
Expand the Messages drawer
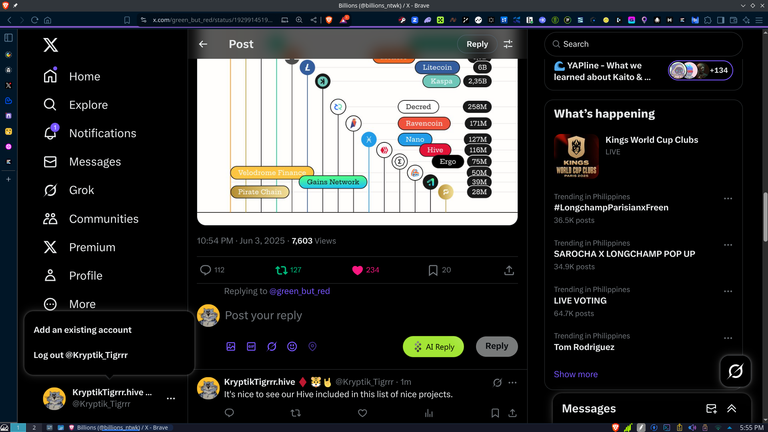(732, 408)
